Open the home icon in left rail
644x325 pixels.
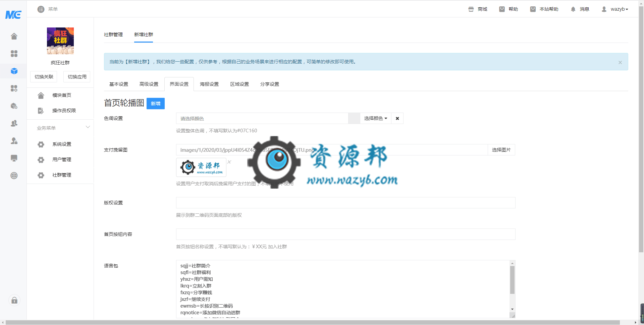pos(14,36)
